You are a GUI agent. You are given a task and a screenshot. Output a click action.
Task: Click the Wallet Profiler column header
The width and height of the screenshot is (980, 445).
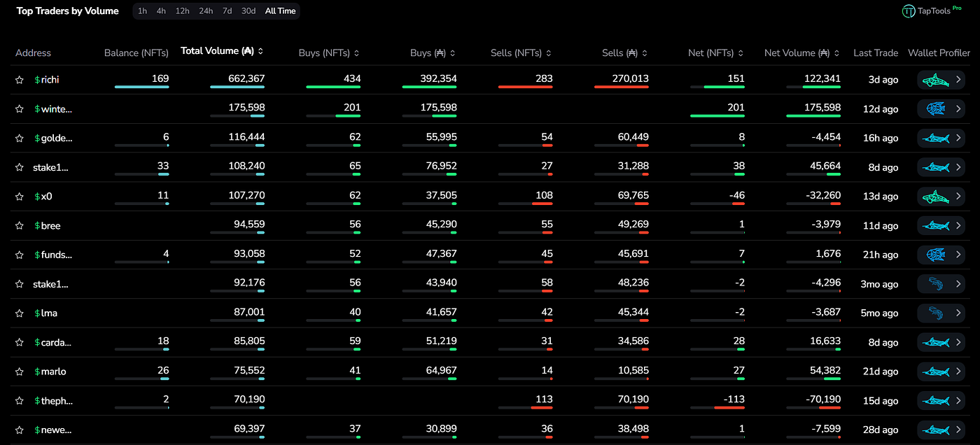point(939,52)
